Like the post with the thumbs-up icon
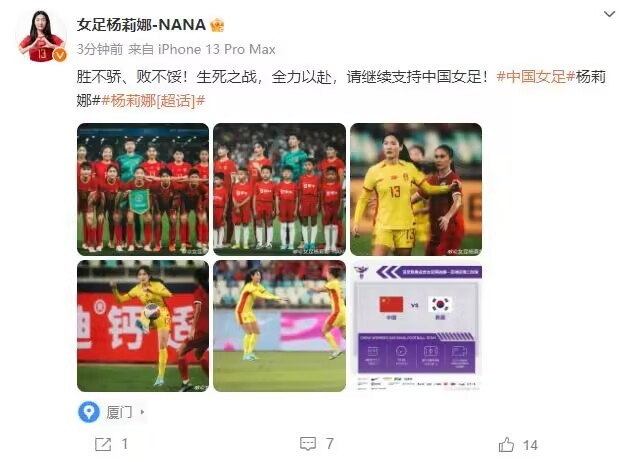Viewport: 623px width, 462px height. pyautogui.click(x=506, y=444)
